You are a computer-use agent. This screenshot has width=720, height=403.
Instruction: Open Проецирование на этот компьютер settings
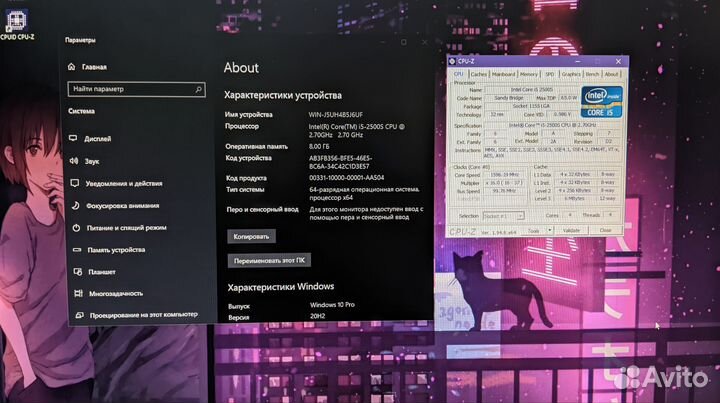144,315
